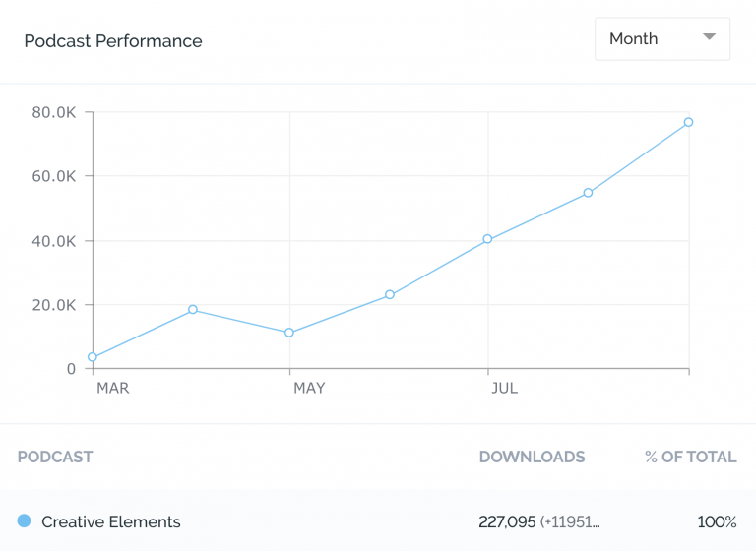Select the August data point near 55K
Viewport: 756px width, 551px height.
(x=588, y=193)
